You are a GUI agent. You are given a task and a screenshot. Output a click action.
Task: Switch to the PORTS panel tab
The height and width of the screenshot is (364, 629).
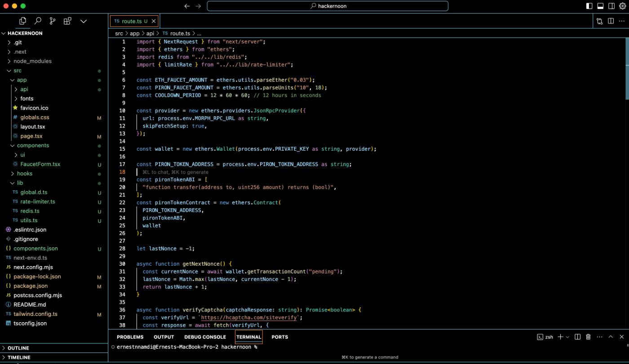click(x=279, y=337)
